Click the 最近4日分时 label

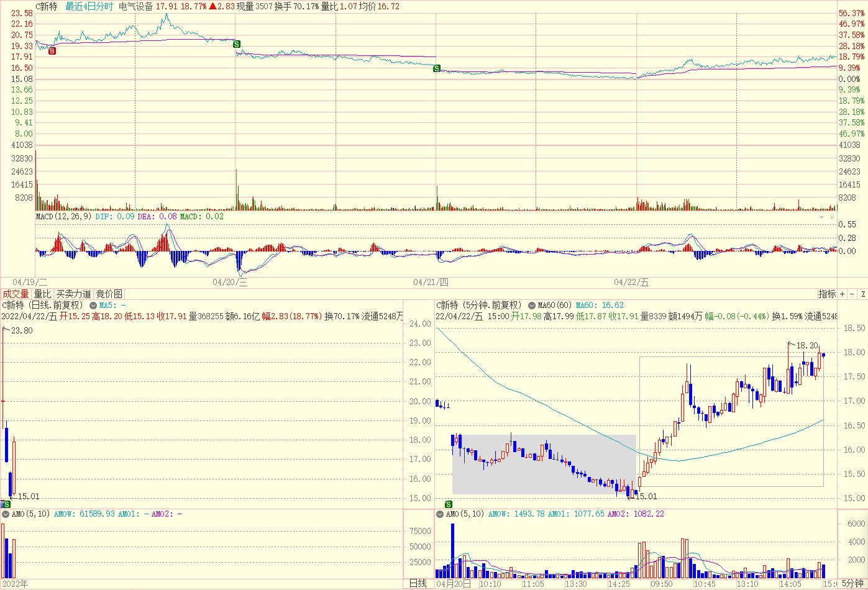coord(89,6)
